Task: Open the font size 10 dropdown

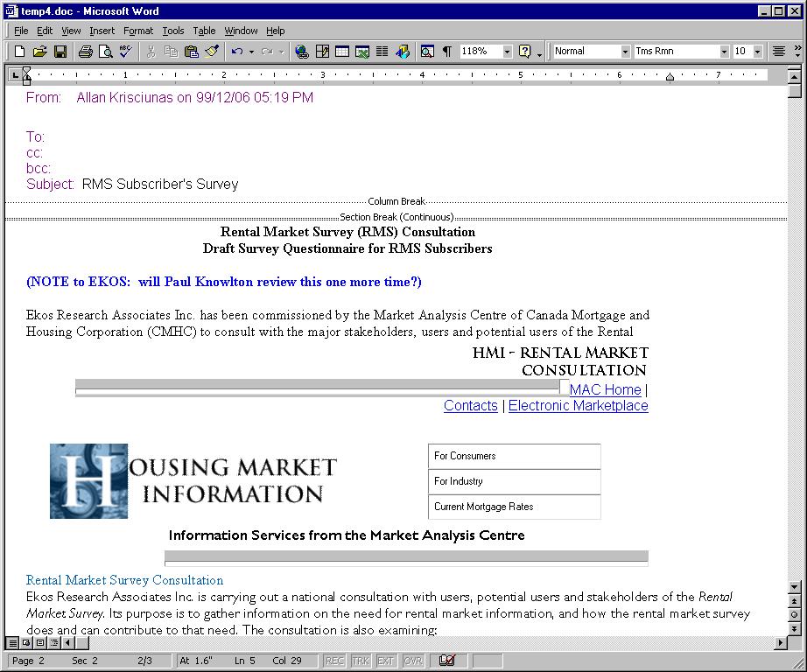Action: 757,52
